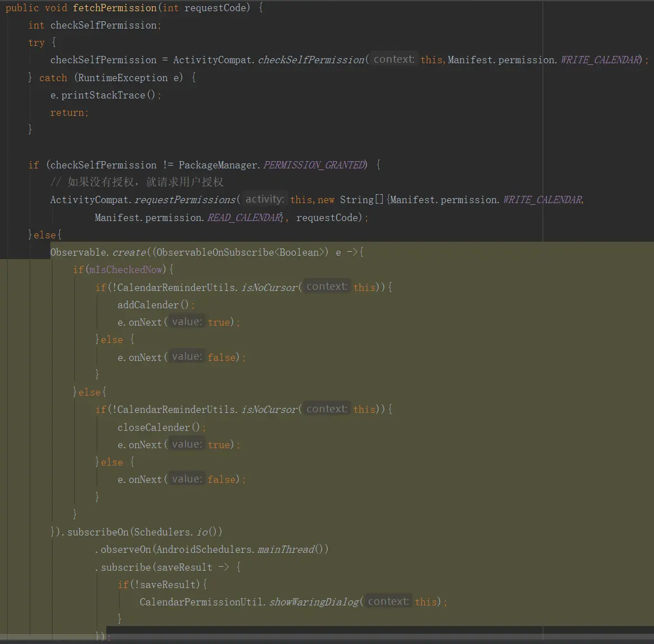654x644 pixels.
Task: Click saveResult lambda parameter in subscribe
Action: click(x=185, y=568)
